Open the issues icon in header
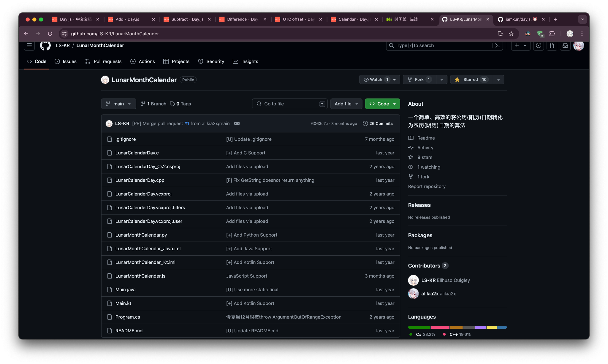608x364 pixels. [538, 45]
